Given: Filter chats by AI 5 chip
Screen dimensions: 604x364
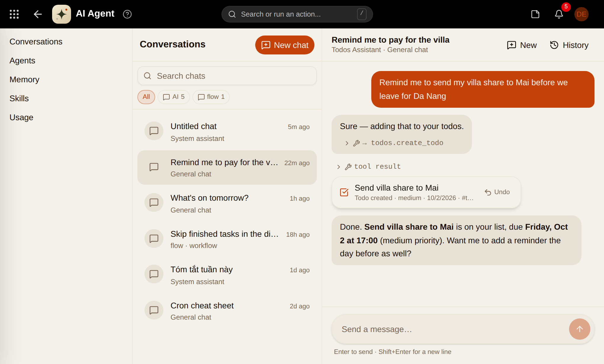Looking at the screenshot, I should [174, 97].
